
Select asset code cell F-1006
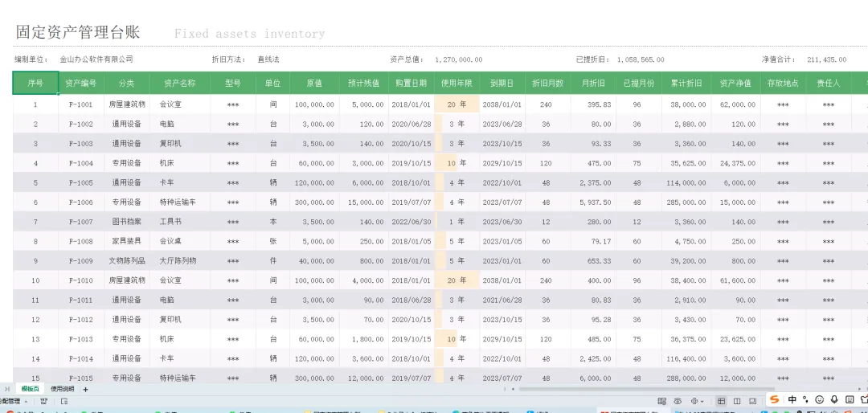tap(81, 202)
